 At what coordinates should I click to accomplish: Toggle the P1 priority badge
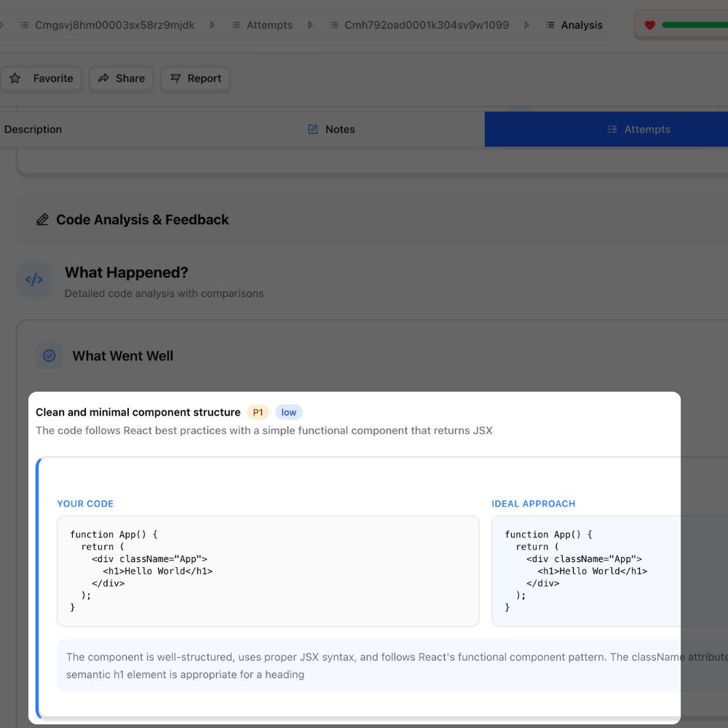pos(257,412)
